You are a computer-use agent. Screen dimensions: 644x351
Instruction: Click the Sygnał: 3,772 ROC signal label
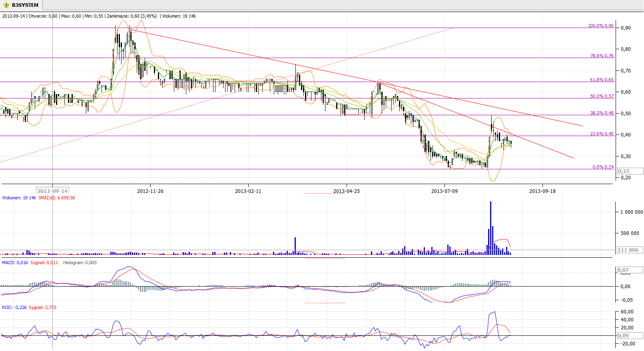(x=42, y=307)
